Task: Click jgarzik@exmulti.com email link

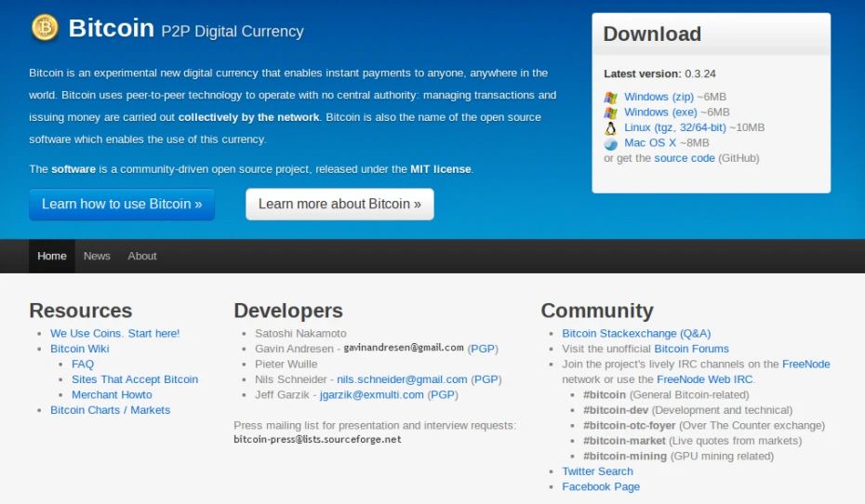Action: pos(371,395)
